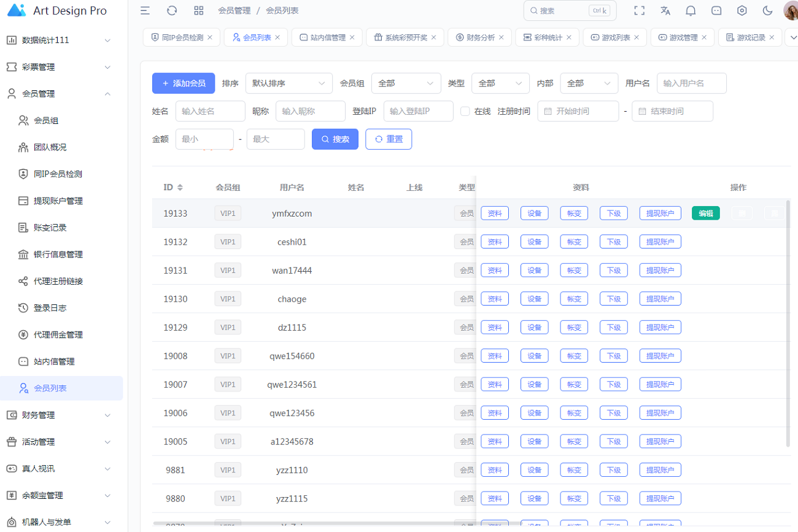Toggle the sidebar collapse menu icon
Image resolution: width=798 pixels, height=532 pixels.
[x=145, y=10]
